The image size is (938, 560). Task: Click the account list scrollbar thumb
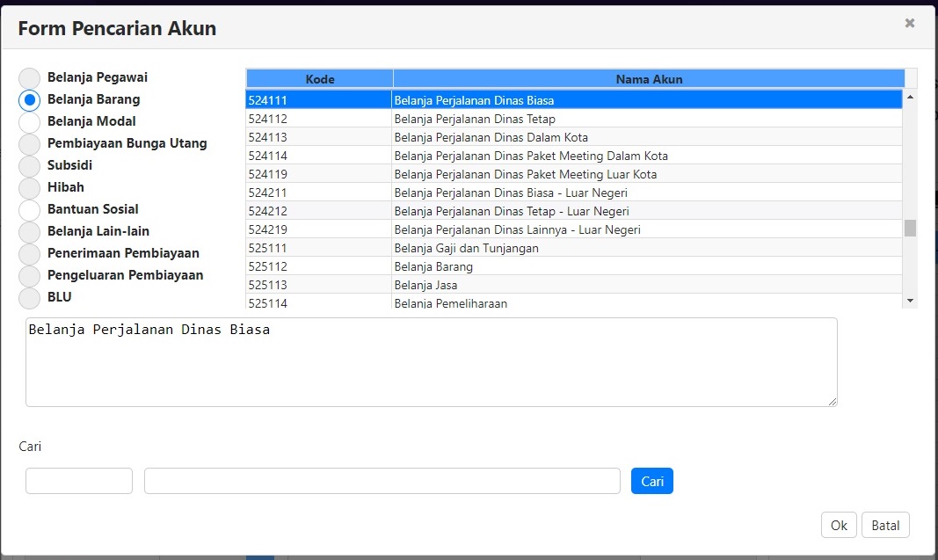click(910, 228)
